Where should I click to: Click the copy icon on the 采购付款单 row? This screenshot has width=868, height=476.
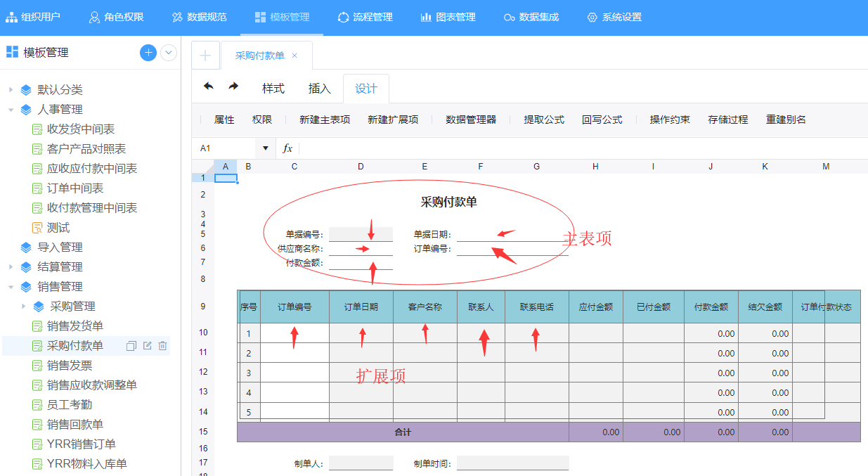[x=131, y=346]
